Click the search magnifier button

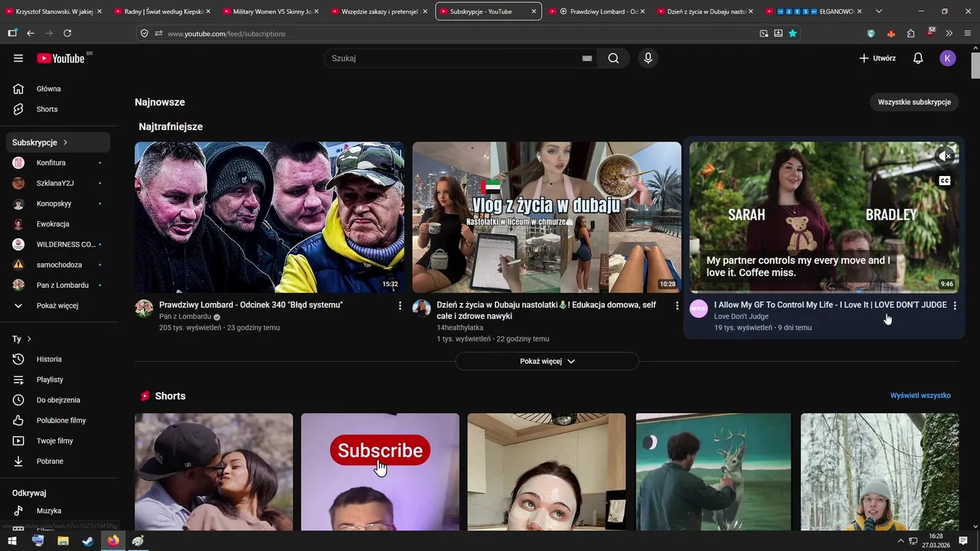(x=613, y=58)
